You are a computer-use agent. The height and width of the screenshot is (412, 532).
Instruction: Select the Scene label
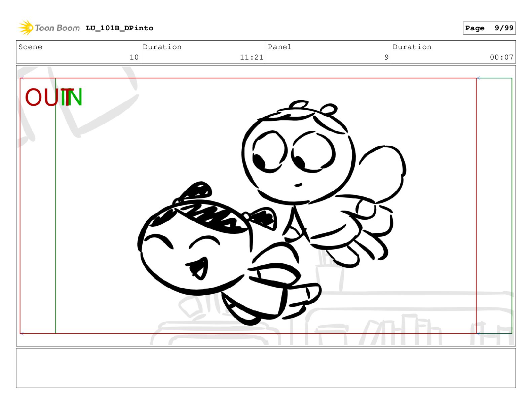[x=30, y=47]
